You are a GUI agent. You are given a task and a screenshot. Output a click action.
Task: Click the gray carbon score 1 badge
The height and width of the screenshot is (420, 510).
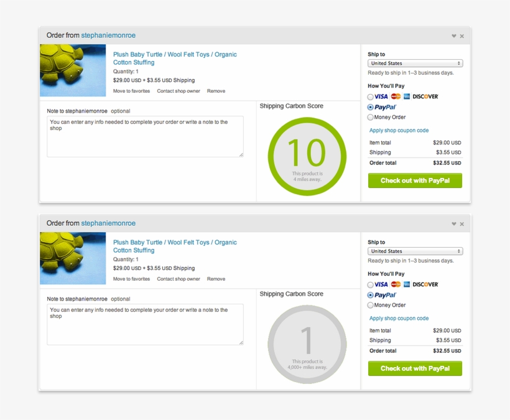(307, 345)
